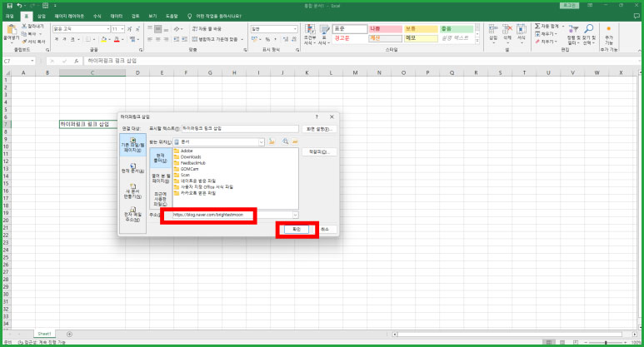The width and height of the screenshot is (644, 347).
Task: Click the Insert cells icon in ribbon
Action: [x=493, y=29]
